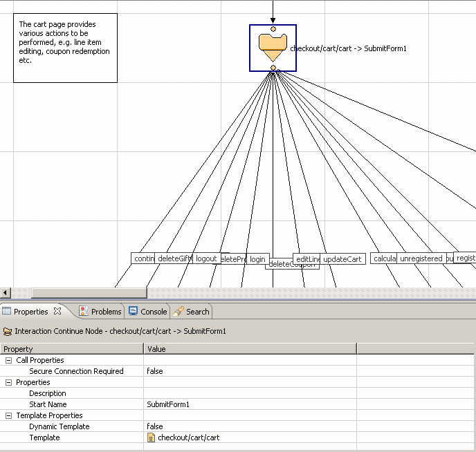Screen dimensions: 476x452
Task: Open the Console tab
Action: (154, 312)
